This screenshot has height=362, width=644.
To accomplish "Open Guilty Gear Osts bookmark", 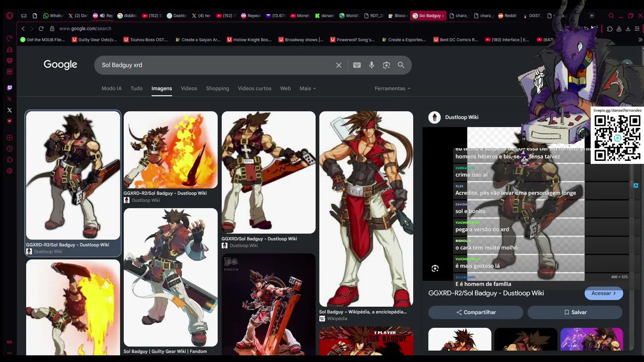I will (x=94, y=40).
